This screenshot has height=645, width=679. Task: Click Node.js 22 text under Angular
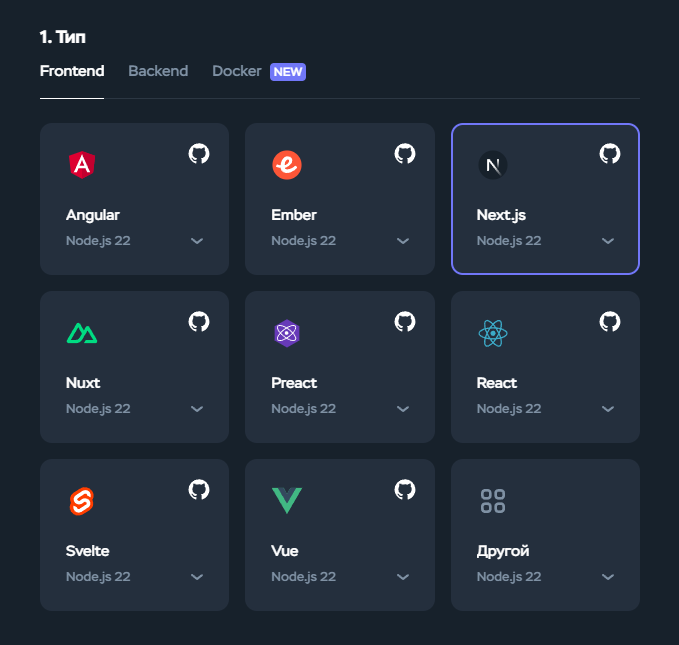click(98, 241)
